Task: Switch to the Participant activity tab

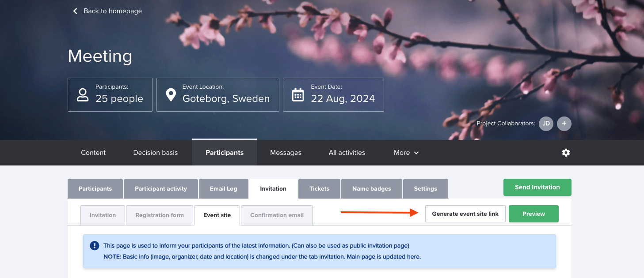Action: [x=161, y=189]
